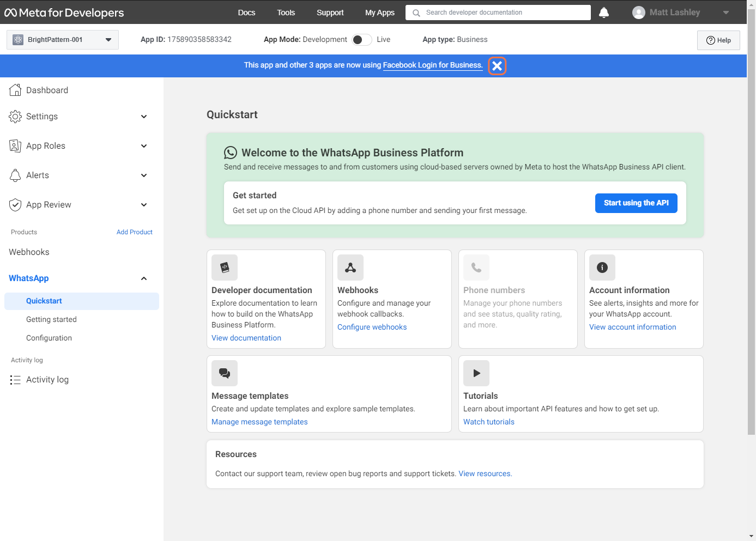Click the Tutorials play icon
Image resolution: width=756 pixels, height=541 pixels.
[x=476, y=373]
